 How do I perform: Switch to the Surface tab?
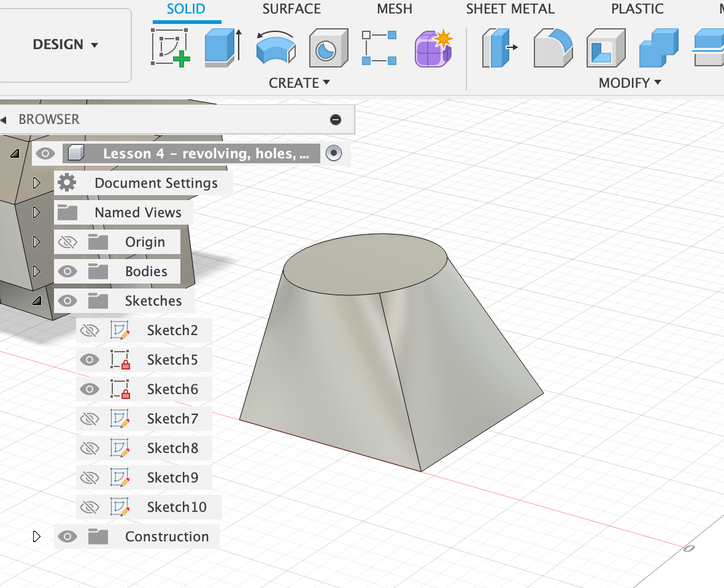tap(291, 9)
